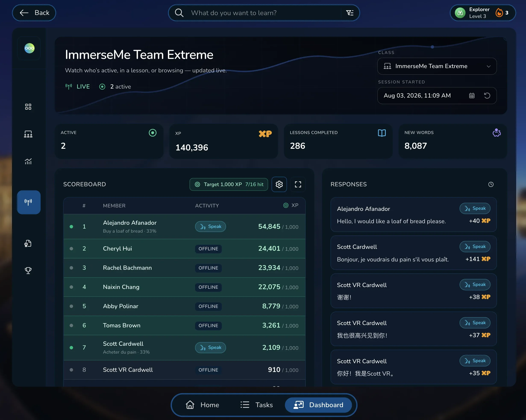Click the 286 lessons completed value
The height and width of the screenshot is (420, 526).
pyautogui.click(x=297, y=146)
